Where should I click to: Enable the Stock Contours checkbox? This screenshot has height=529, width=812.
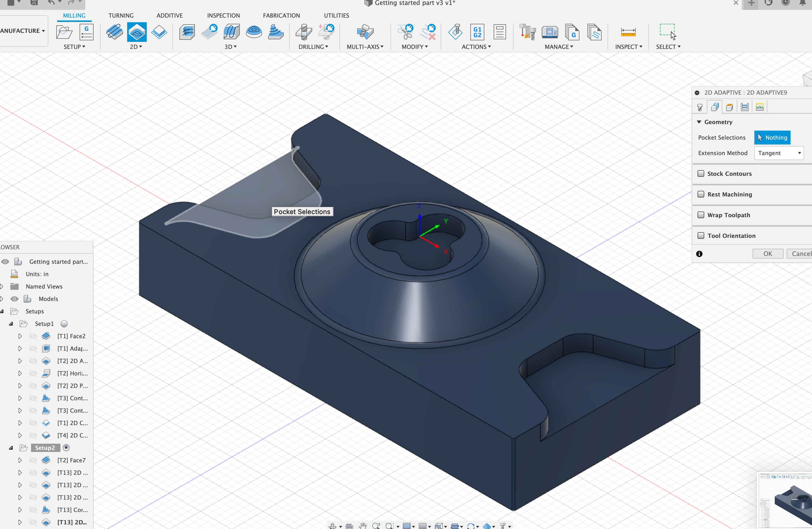701,174
